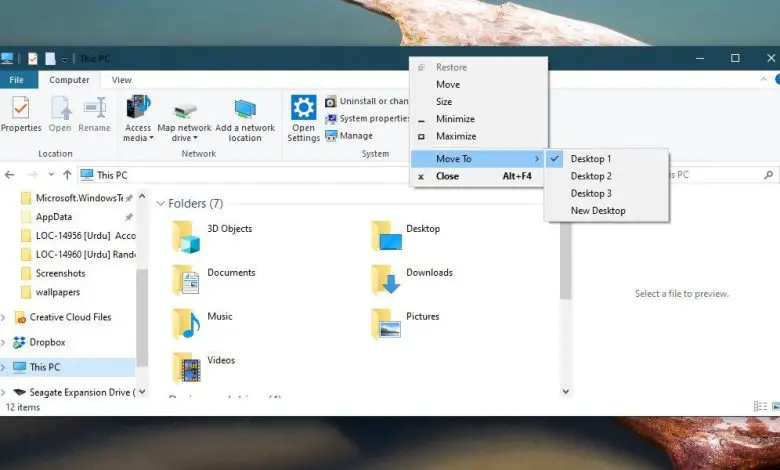
Task: Click the title bar properties checkmark icon
Action: click(33, 59)
